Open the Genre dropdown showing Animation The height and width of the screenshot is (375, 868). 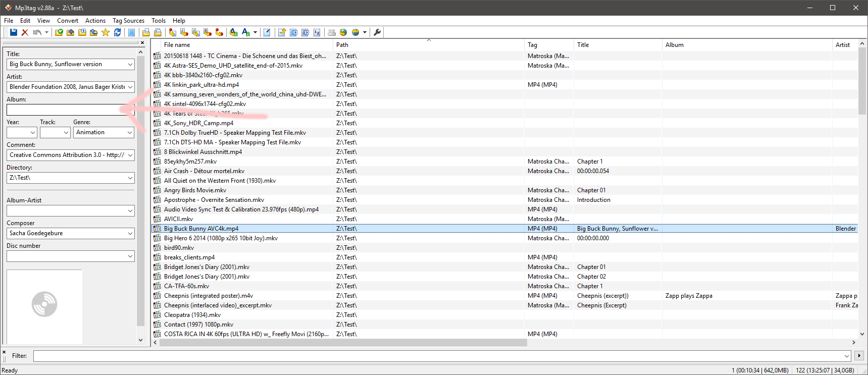[130, 132]
